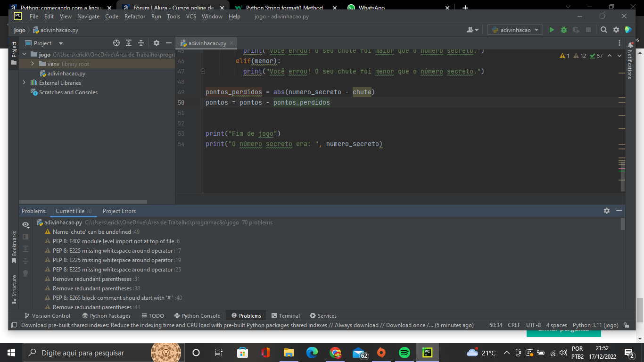This screenshot has width=644, height=362.
Task: Toggle the Notifications side stripe label
Action: [630, 65]
